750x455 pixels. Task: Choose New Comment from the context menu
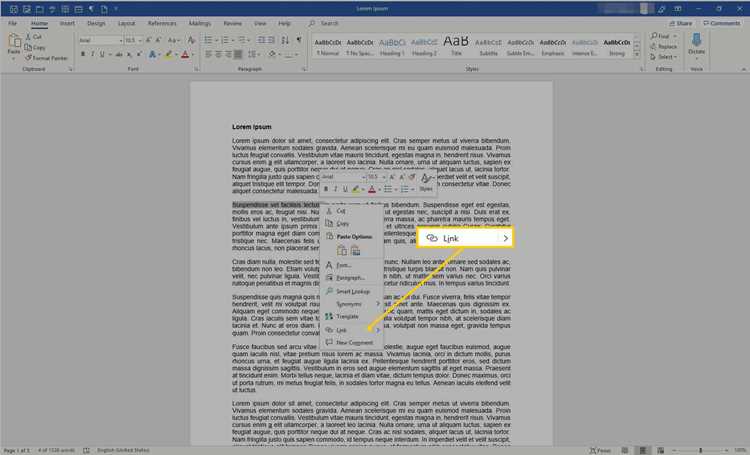pyautogui.click(x=352, y=343)
